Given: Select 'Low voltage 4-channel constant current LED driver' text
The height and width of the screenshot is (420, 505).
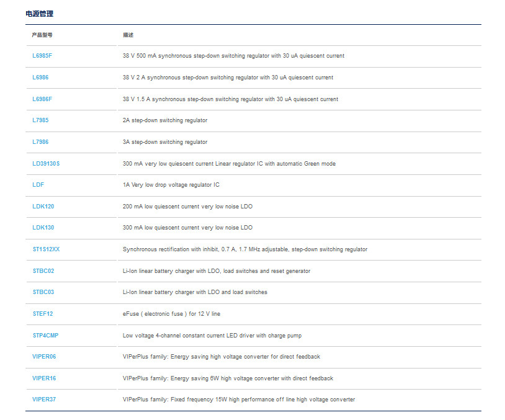Looking at the screenshot, I should pyautogui.click(x=212, y=336).
